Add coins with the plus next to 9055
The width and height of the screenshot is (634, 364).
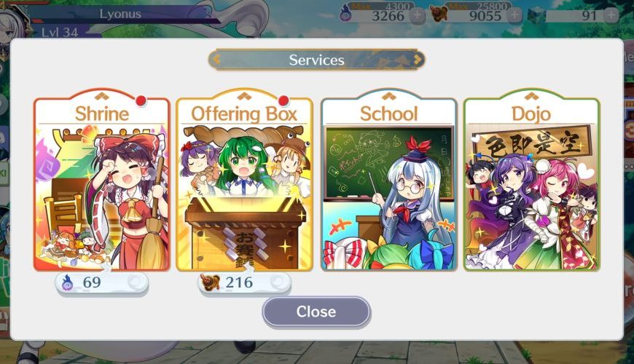point(514,15)
